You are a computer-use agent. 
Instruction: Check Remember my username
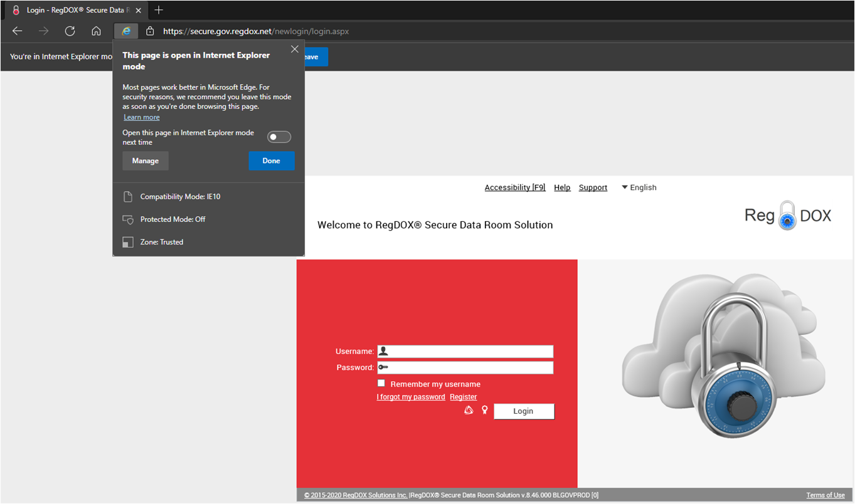click(x=381, y=383)
